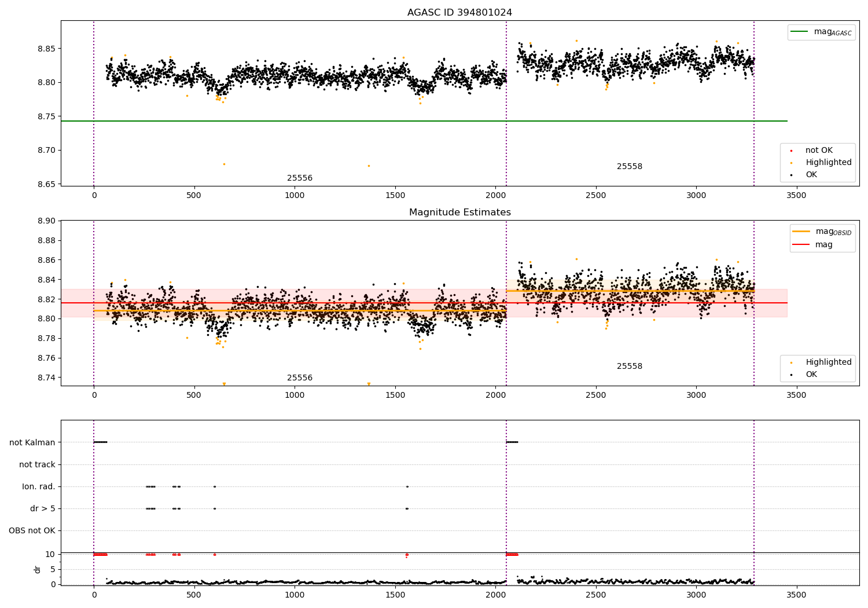Screen dimensions: 868x608
Task: Click the 25558 label in the top plot
Action: coord(630,167)
